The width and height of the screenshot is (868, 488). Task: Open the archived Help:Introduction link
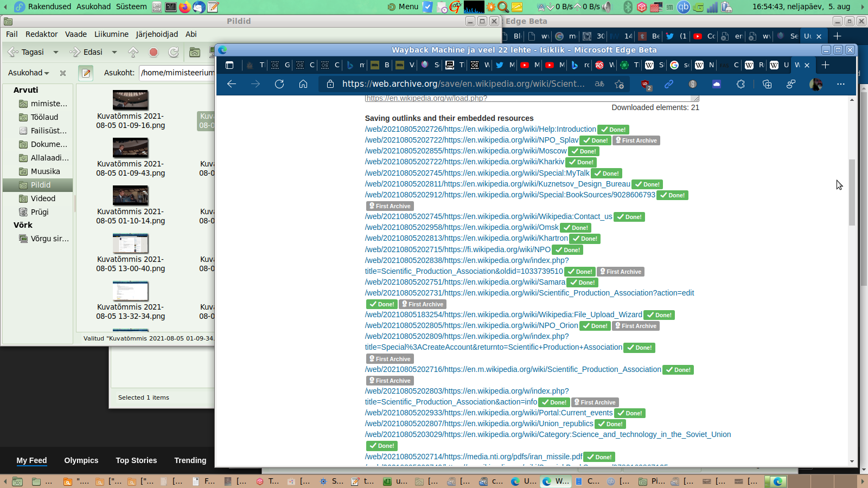(481, 129)
